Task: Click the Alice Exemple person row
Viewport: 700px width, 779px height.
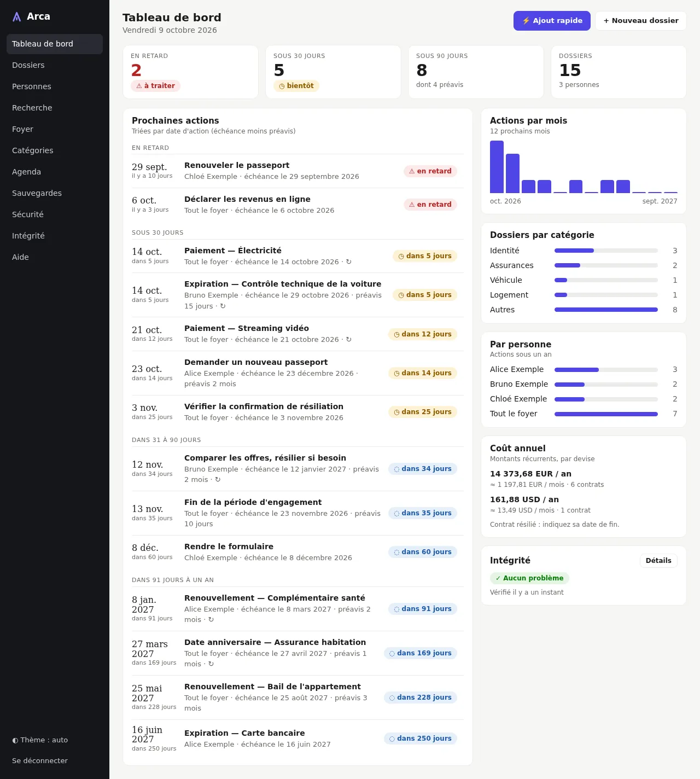Action: (x=584, y=369)
